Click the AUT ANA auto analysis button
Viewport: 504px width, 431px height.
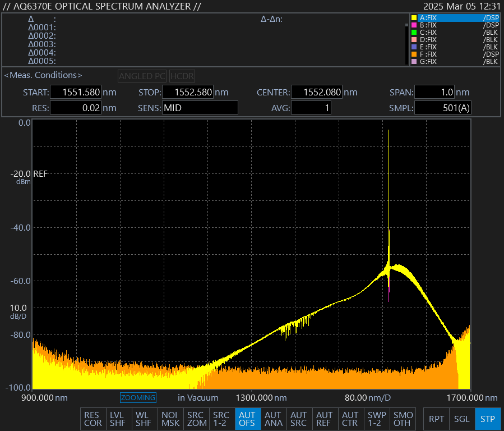[x=273, y=419]
